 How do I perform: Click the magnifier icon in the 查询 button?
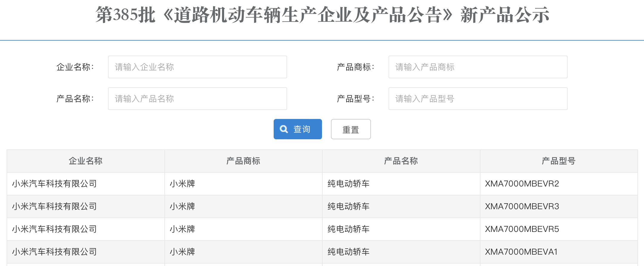pyautogui.click(x=284, y=129)
